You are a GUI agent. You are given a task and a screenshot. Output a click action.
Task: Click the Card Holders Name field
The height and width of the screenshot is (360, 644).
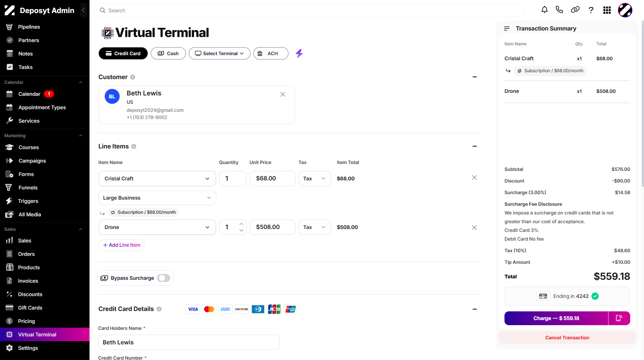tap(189, 342)
